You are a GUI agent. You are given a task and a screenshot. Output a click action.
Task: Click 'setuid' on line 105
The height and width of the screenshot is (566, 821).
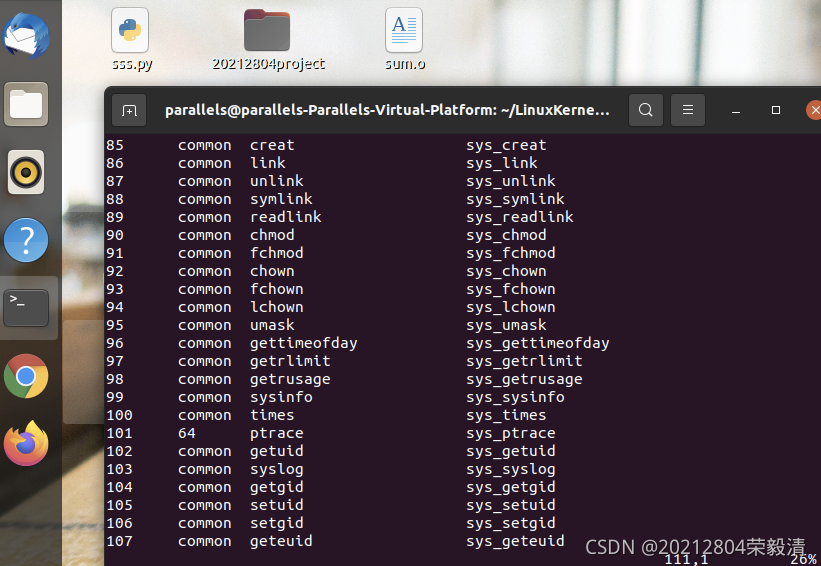[x=276, y=505]
